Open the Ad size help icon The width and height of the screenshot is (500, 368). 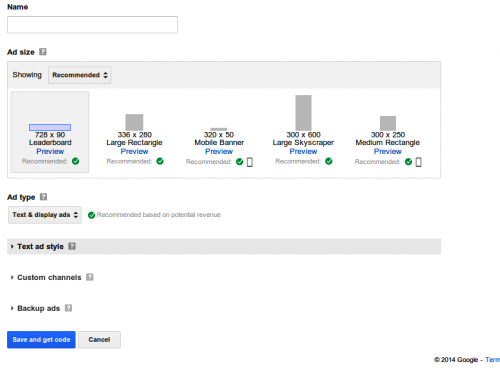coord(43,52)
